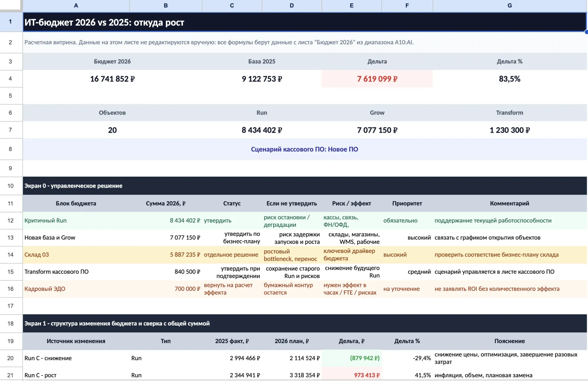Select row 4 header
Image resolution: width=588 pixels, height=381 pixels.
(11, 79)
